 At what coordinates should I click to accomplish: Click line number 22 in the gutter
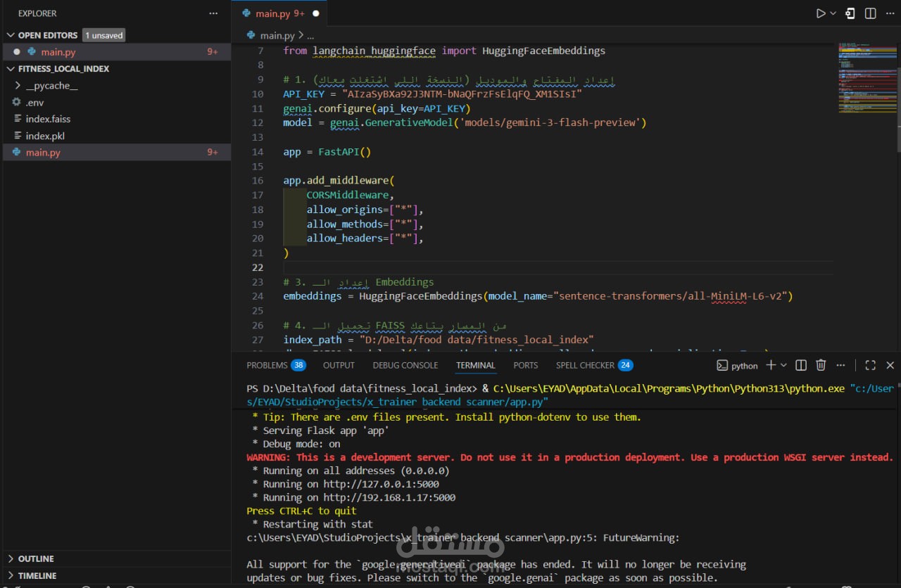pos(258,267)
